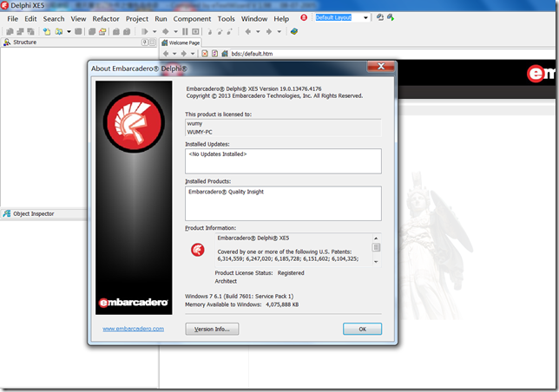Click Remove File from Project icon
The height and width of the screenshot is (392, 559).
click(127, 32)
